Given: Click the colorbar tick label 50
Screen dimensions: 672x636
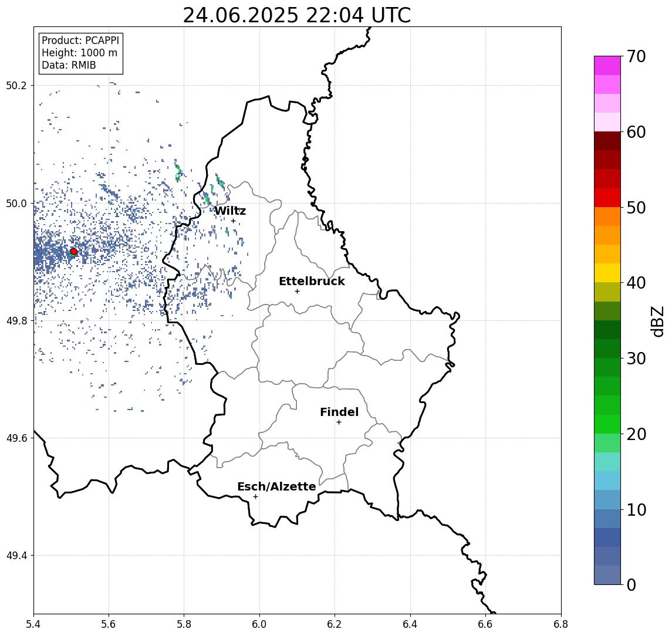Looking at the screenshot, I should pyautogui.click(x=636, y=208).
